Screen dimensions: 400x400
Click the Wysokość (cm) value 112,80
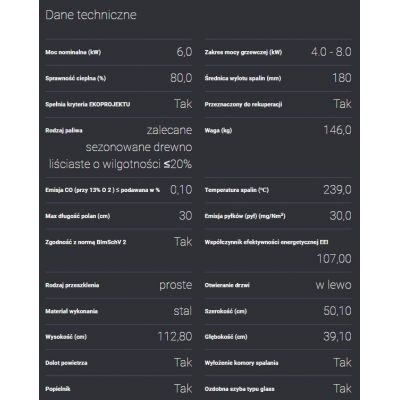pos(175,337)
